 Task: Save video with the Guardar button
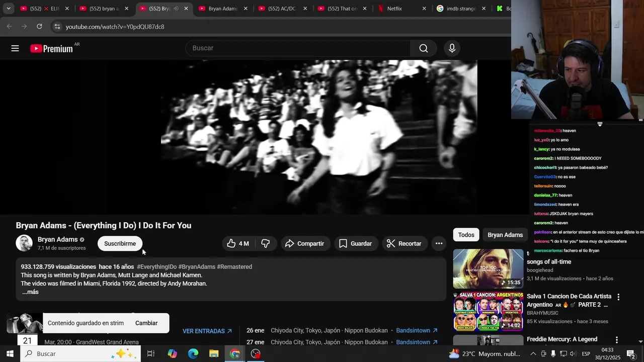click(356, 243)
